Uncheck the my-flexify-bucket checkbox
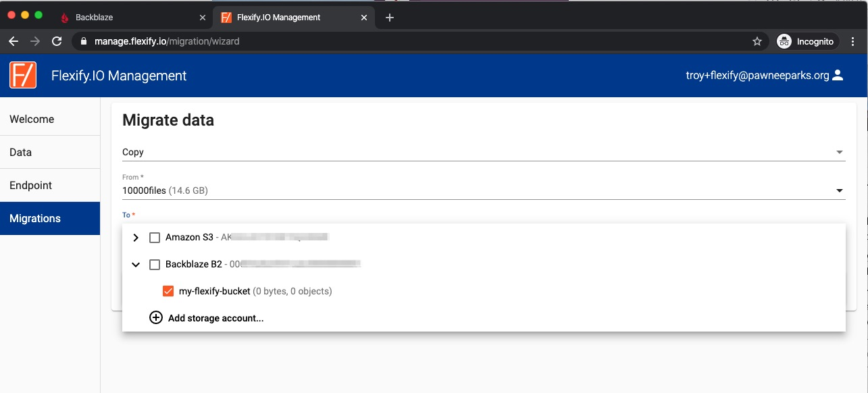Image resolution: width=868 pixels, height=393 pixels. 168,291
